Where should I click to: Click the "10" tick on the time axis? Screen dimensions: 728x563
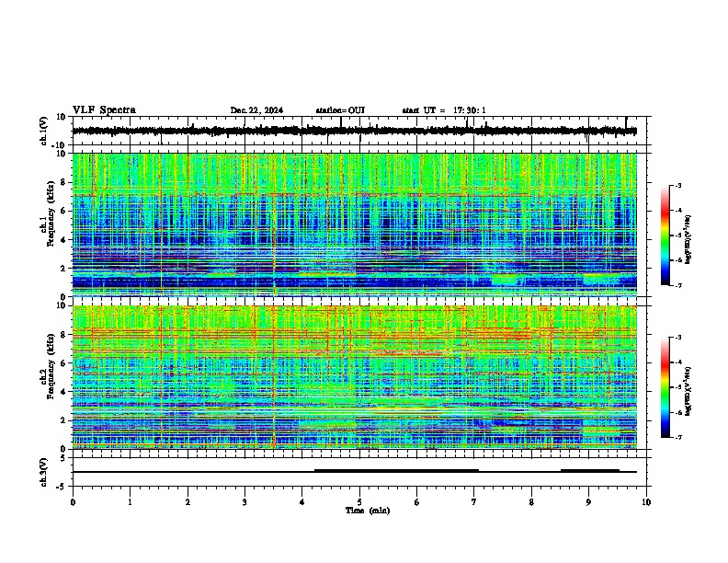[x=646, y=502]
